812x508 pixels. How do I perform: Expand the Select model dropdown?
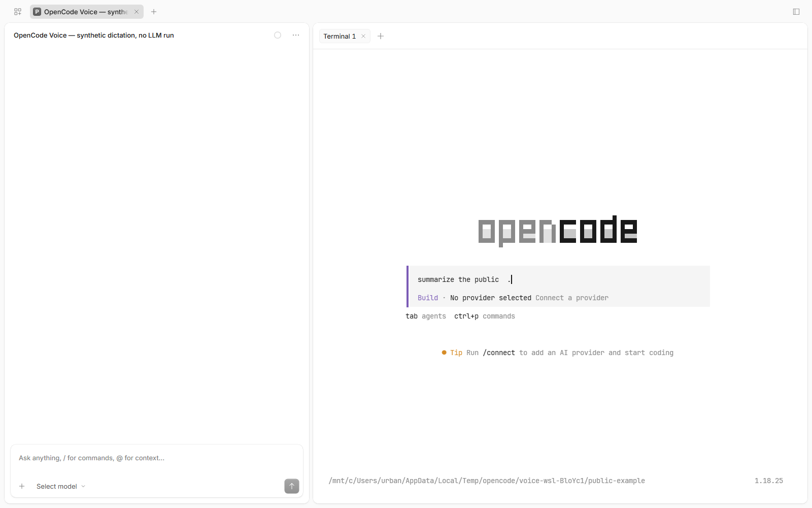61,486
